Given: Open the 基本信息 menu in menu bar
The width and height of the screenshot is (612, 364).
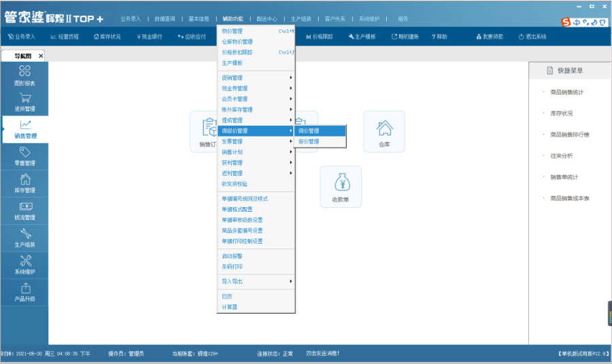Looking at the screenshot, I should 199,19.
